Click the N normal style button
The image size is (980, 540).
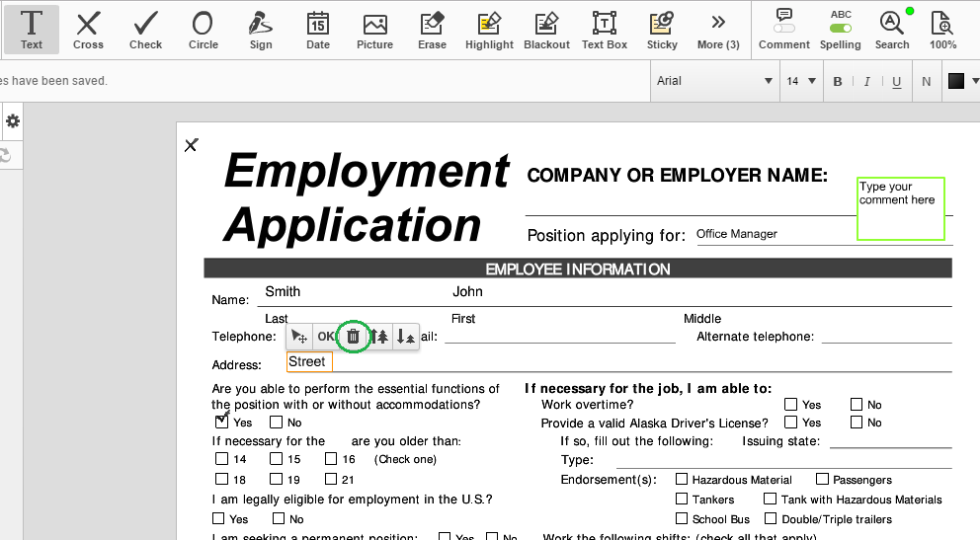[x=927, y=81]
